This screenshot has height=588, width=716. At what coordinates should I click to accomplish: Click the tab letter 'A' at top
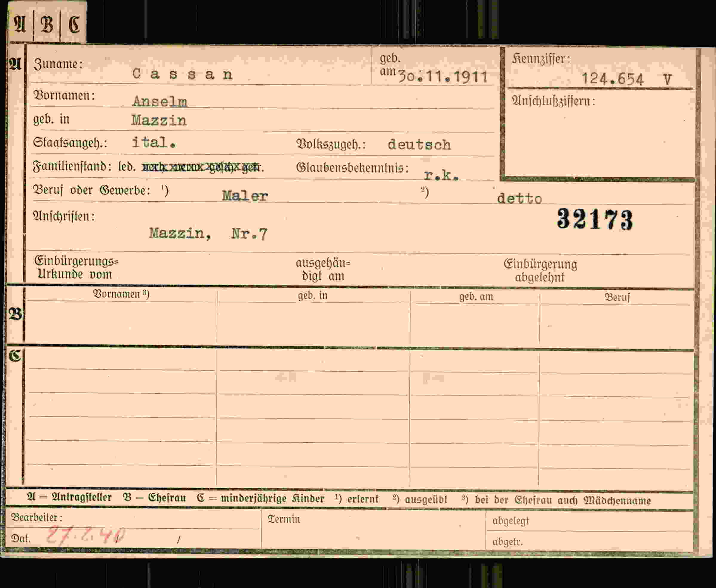coord(19,24)
